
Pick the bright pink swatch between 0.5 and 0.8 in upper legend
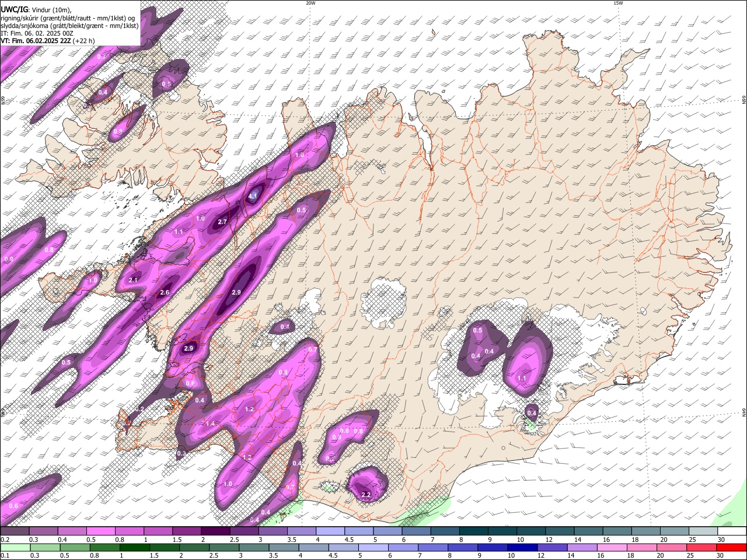101,531
